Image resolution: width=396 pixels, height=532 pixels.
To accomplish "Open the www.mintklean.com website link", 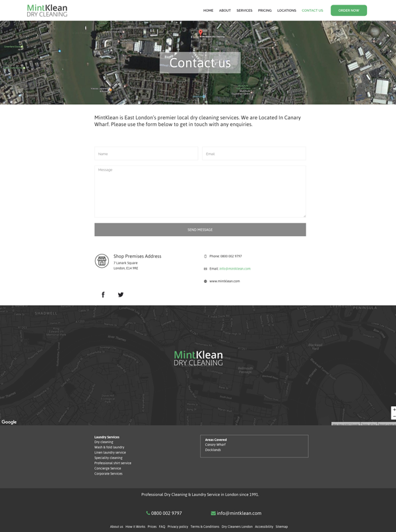I will pos(224,281).
